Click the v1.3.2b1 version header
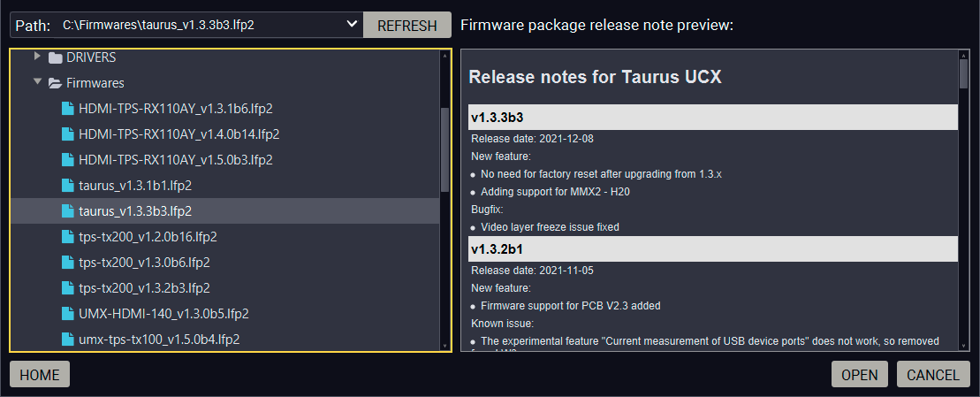The image size is (980, 397). click(x=713, y=248)
